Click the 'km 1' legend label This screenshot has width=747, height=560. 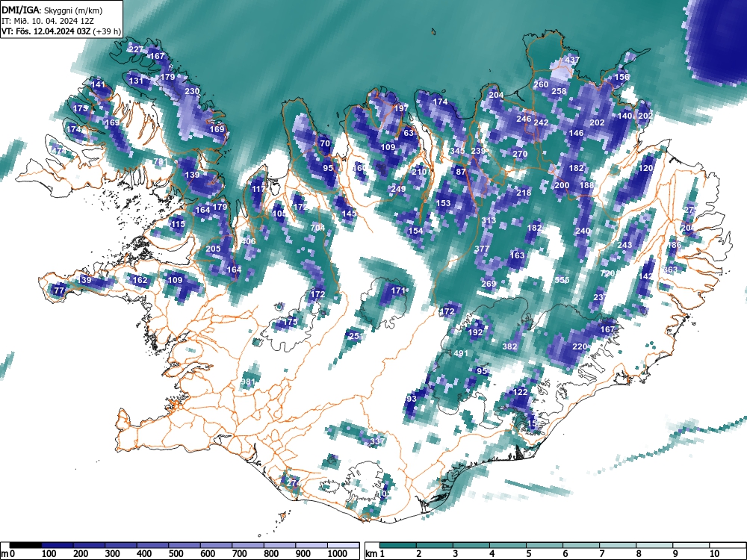click(375, 554)
